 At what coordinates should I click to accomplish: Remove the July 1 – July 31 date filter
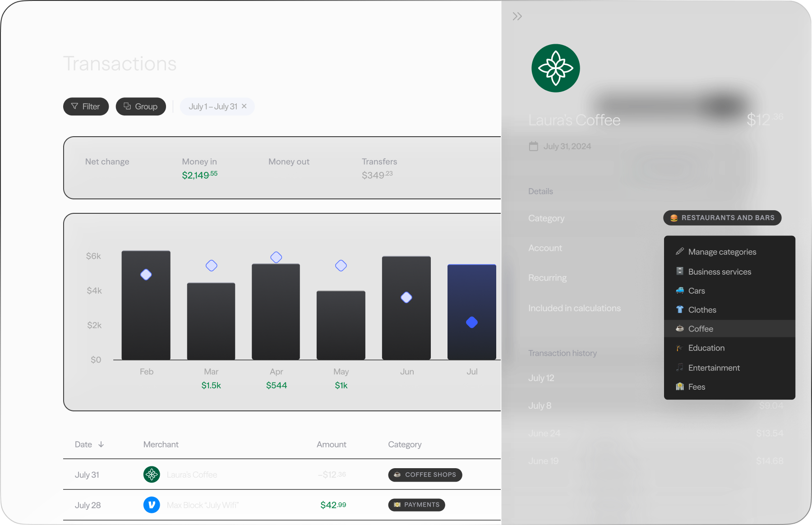point(244,106)
